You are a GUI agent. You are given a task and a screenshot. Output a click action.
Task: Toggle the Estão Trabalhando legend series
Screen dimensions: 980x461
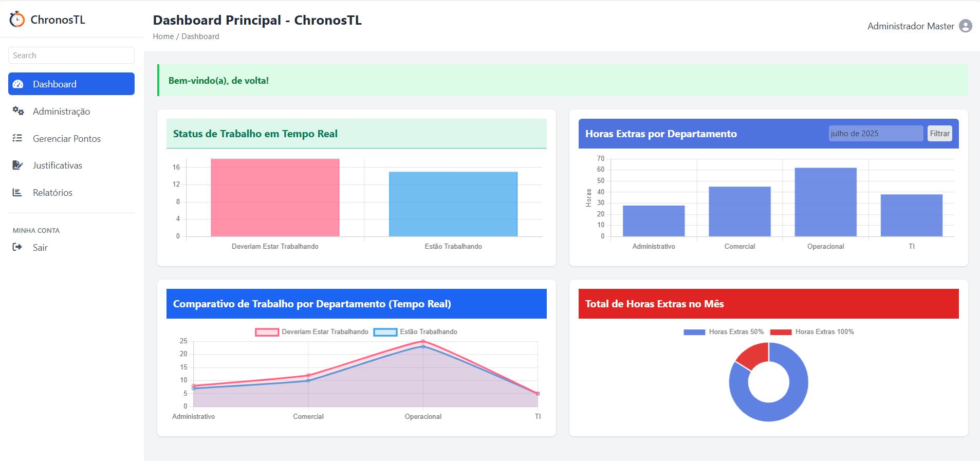pyautogui.click(x=415, y=332)
